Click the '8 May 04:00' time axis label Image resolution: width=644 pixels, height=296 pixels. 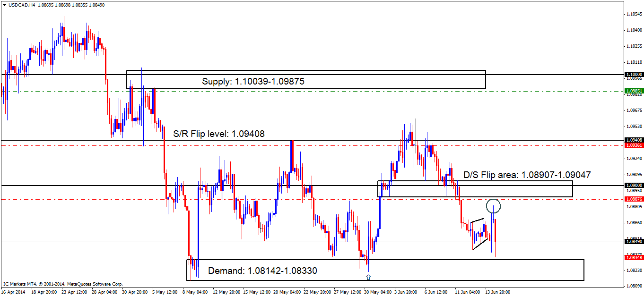point(196,292)
